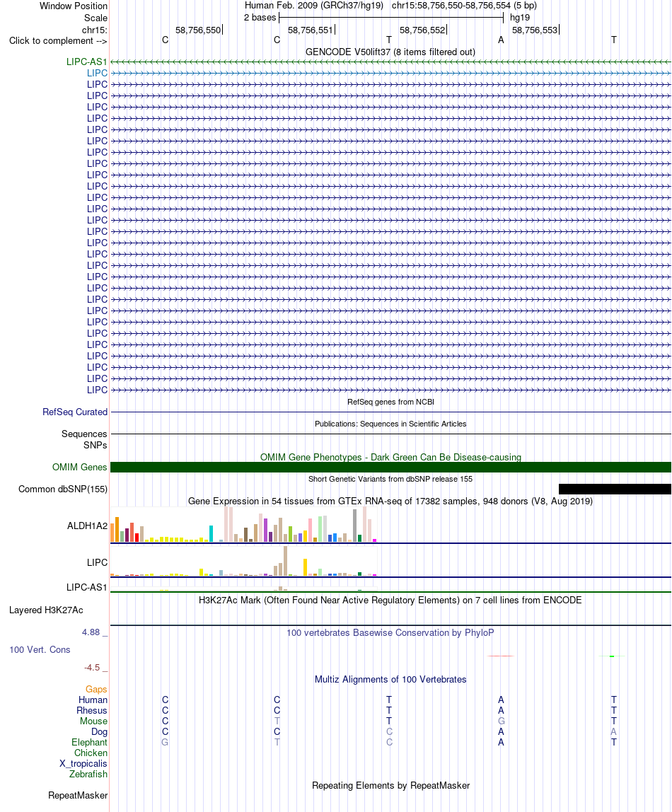Click the LIPC-AS1 antisense transcript arrow line
The image size is (672, 812).
click(391, 62)
